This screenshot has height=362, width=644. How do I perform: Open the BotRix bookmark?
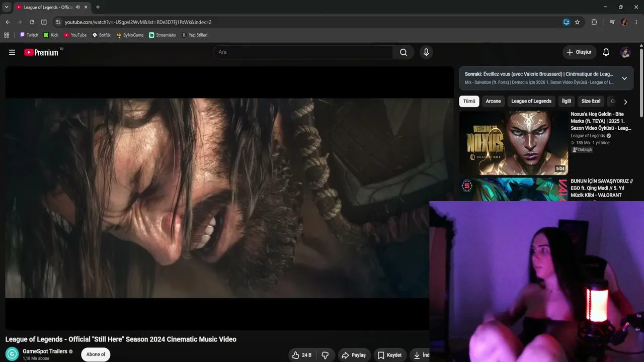(101, 35)
